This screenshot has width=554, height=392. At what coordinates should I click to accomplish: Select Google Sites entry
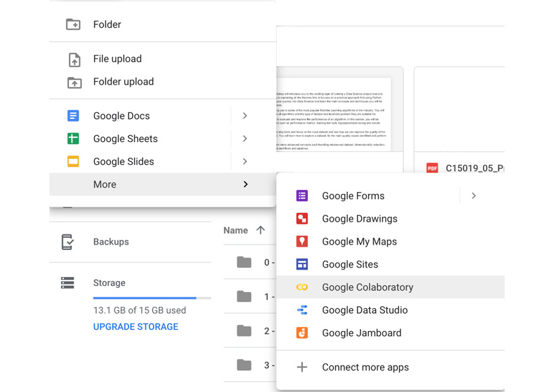point(390,264)
